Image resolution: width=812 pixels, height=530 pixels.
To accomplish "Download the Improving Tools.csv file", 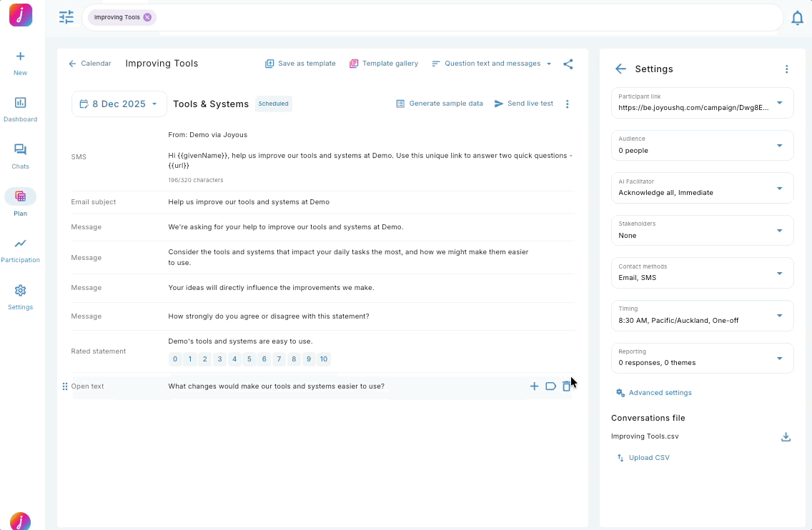I will 786,437.
